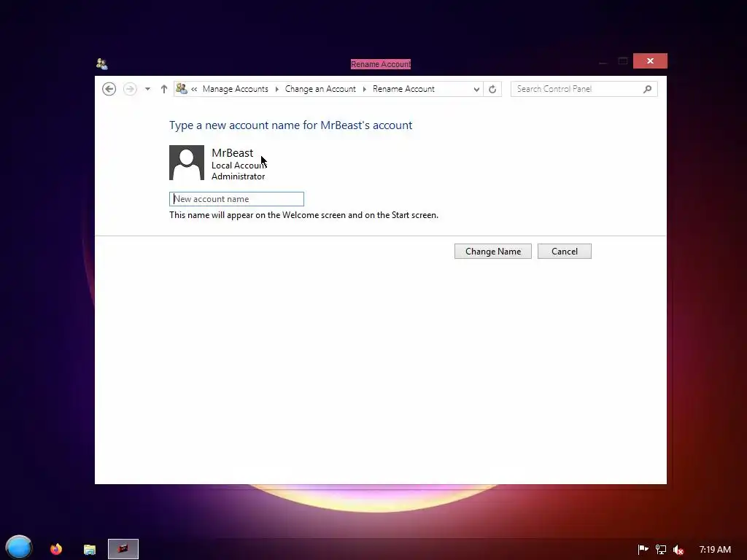
Task: Maximize the Rename Account window
Action: point(623,61)
